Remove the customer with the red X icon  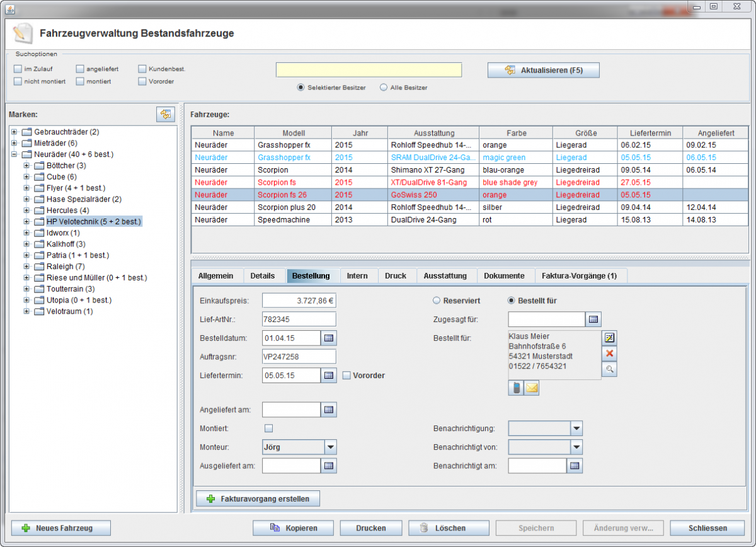tap(609, 354)
